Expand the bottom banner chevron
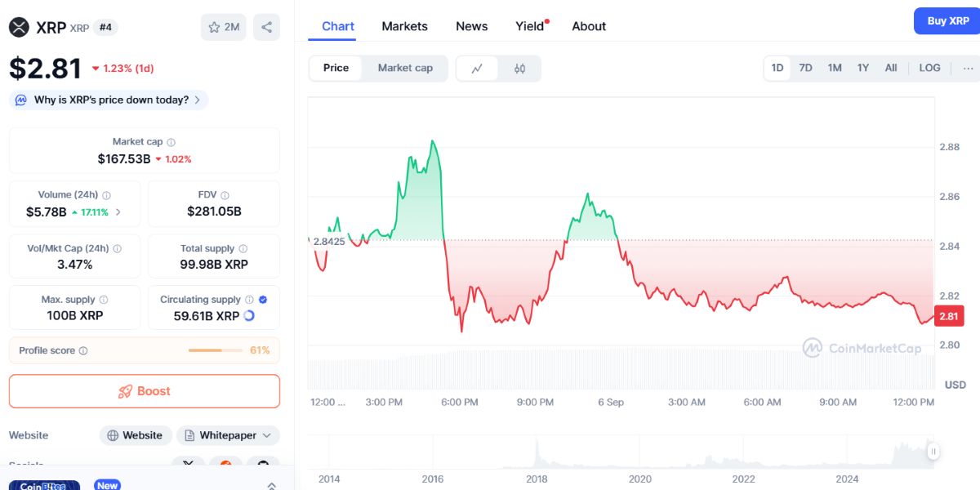The height and width of the screenshot is (490, 980). coord(271,486)
